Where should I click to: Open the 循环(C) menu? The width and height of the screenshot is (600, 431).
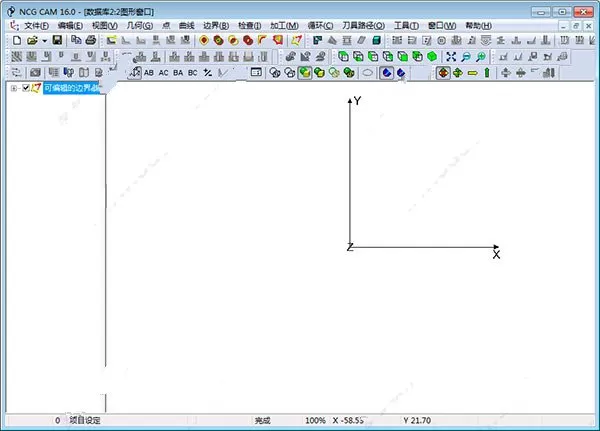[x=320, y=26]
